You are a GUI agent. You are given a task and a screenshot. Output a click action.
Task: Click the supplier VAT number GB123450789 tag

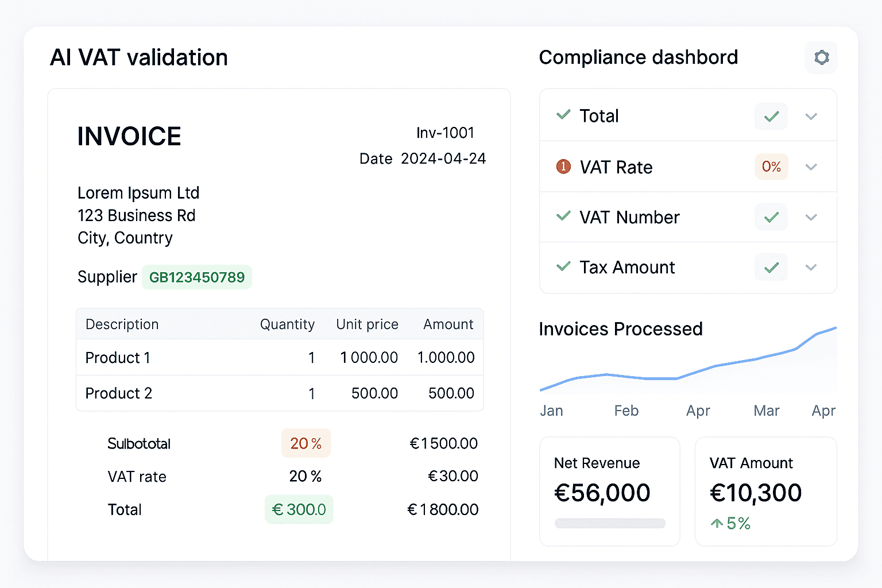(197, 277)
